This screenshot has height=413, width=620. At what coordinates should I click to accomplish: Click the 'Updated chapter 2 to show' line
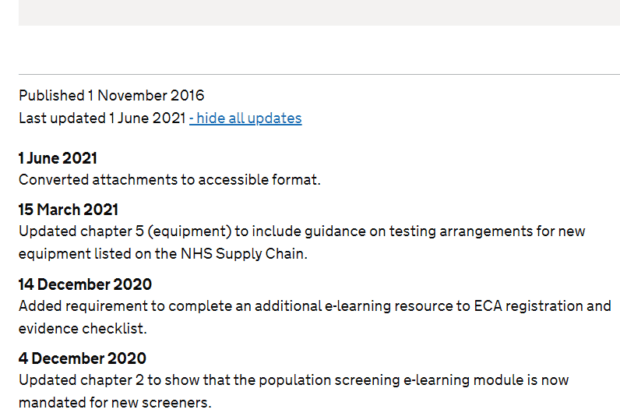pos(293,380)
